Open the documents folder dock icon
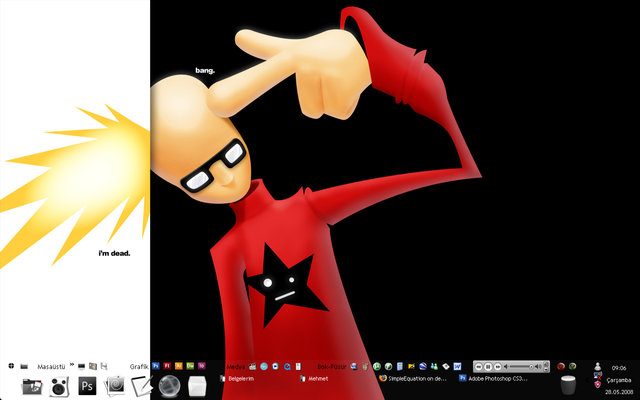This screenshot has width=640, height=400. coord(32,386)
